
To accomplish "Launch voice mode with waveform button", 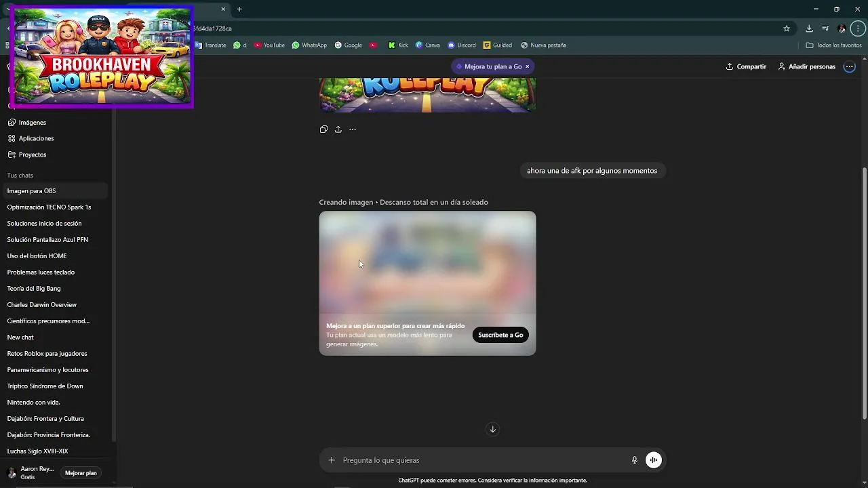I will (x=654, y=460).
